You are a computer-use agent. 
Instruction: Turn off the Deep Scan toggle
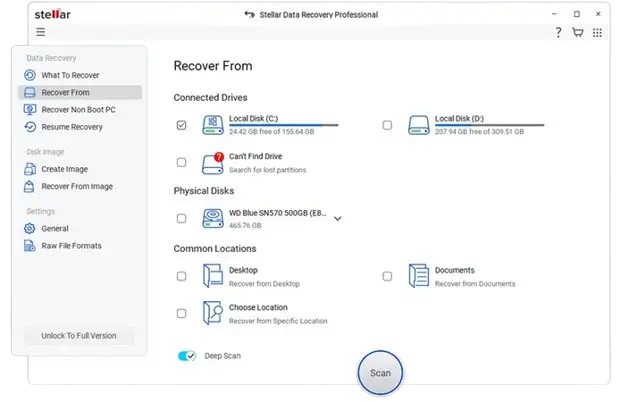(x=187, y=356)
